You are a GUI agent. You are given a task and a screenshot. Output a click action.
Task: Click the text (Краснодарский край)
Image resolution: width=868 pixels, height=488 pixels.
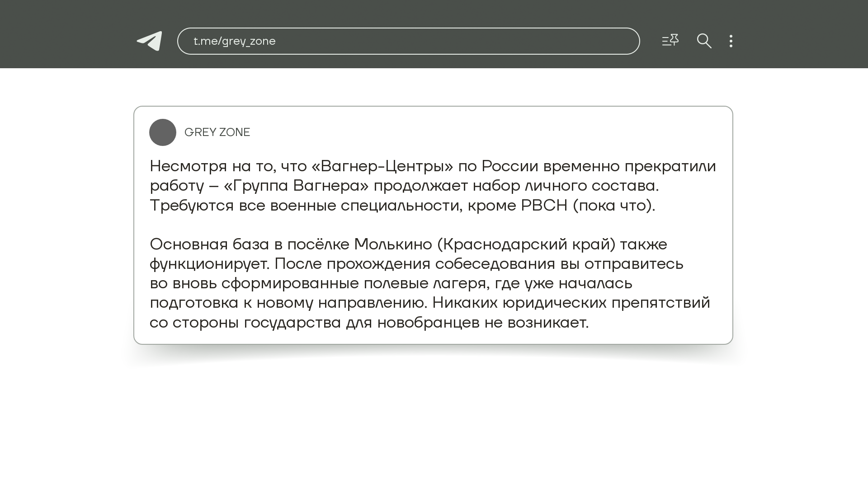pos(526,244)
